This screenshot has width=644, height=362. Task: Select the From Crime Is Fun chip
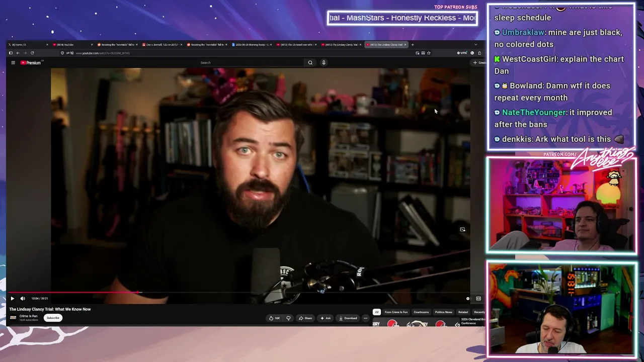396,312
